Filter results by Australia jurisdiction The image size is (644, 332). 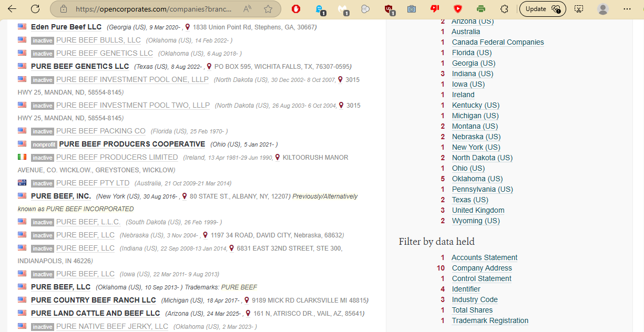466,32
